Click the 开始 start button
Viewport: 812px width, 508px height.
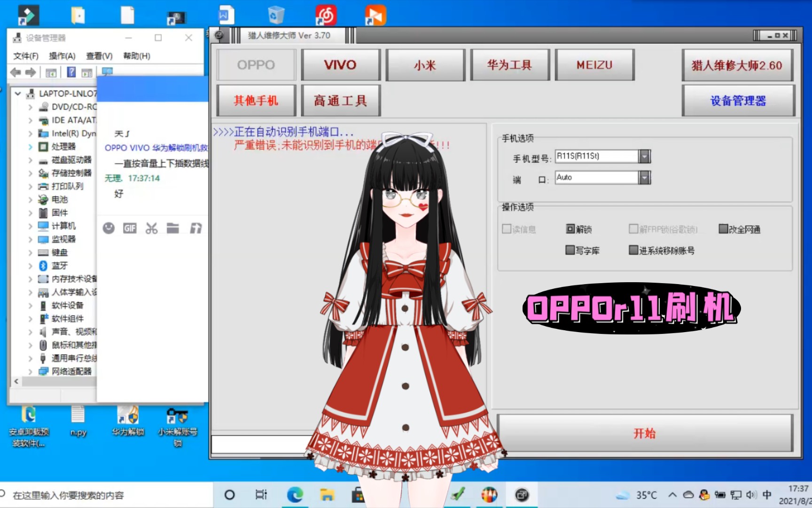[x=645, y=433]
